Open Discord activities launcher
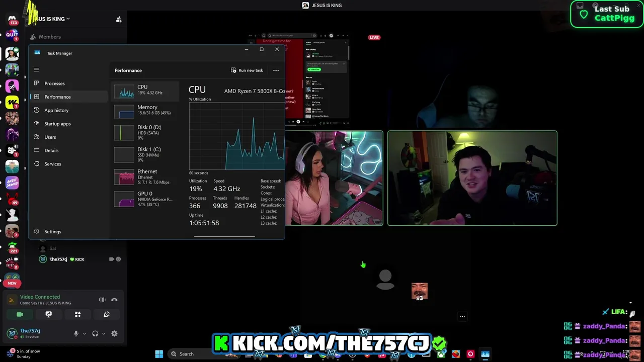Image resolution: width=644 pixels, height=362 pixels. (77, 314)
